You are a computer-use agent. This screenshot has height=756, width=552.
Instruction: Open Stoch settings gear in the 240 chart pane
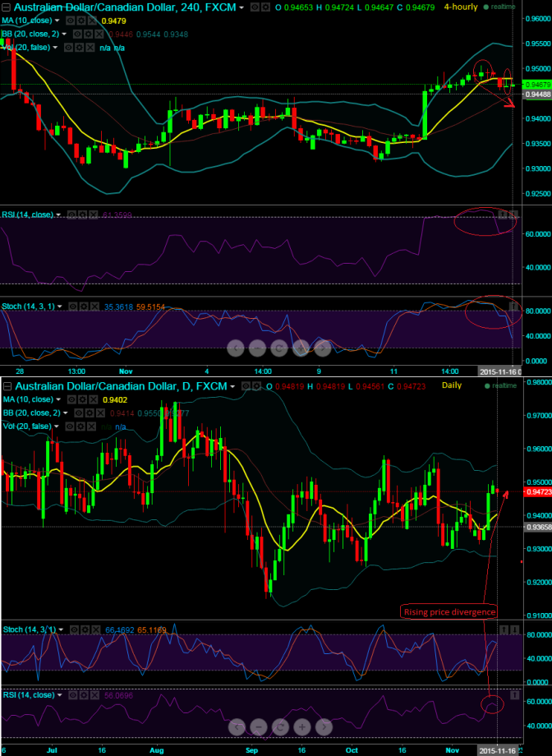pos(82,307)
